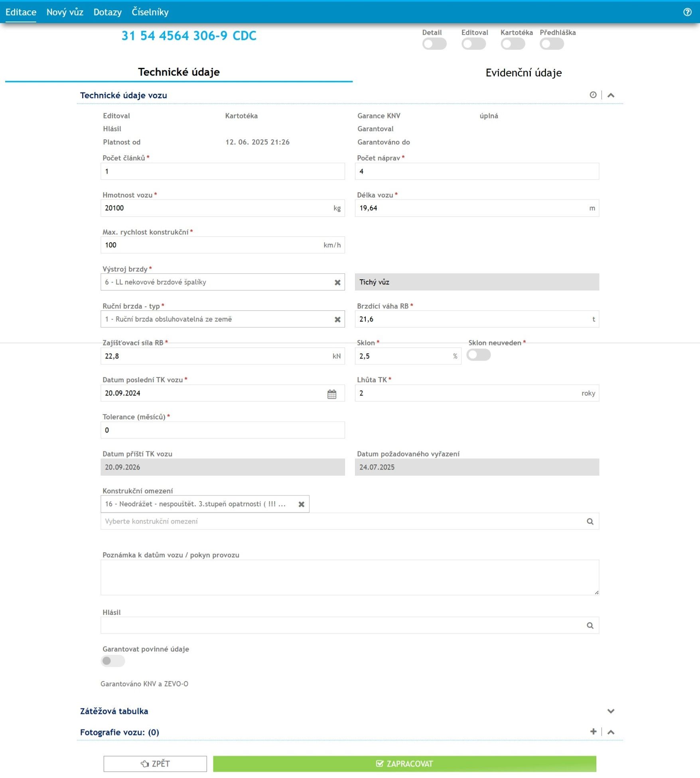Collapse the Fotografie vozu section

(611, 732)
